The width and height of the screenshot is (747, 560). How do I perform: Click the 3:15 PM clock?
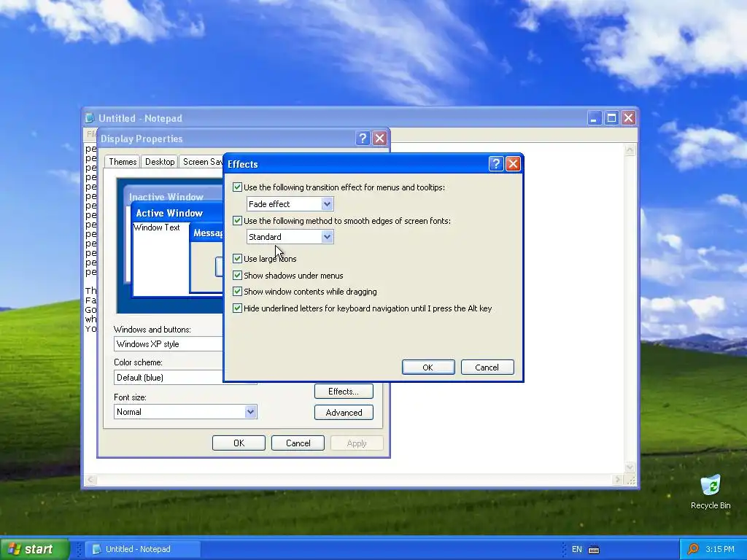tap(720, 549)
